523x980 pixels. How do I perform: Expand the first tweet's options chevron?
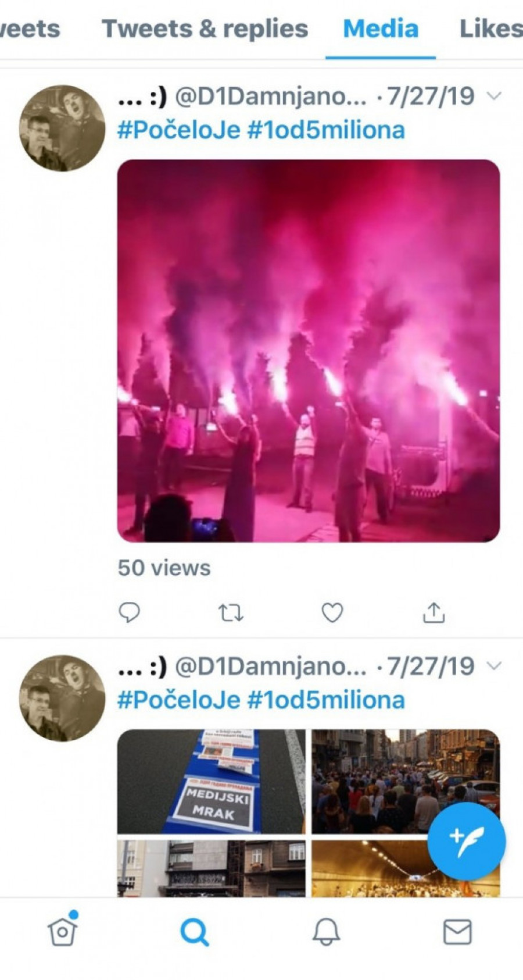pos(493,96)
